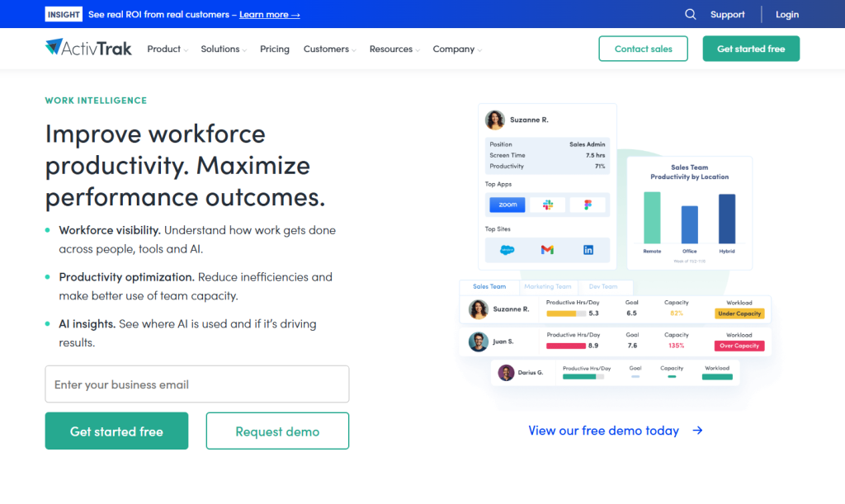The height and width of the screenshot is (504, 845).
Task: Click the Slack app icon
Action: 548,205
